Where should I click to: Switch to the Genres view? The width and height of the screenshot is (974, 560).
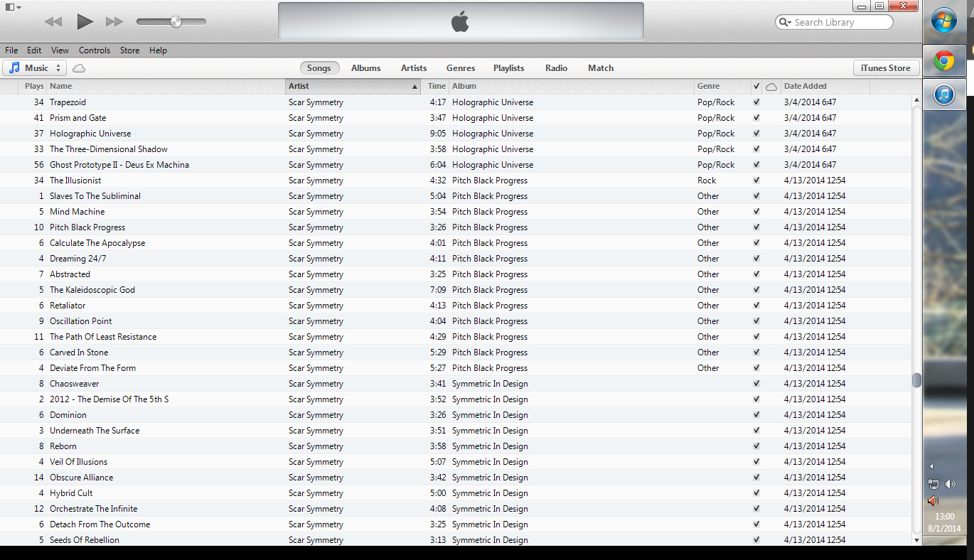(x=461, y=68)
